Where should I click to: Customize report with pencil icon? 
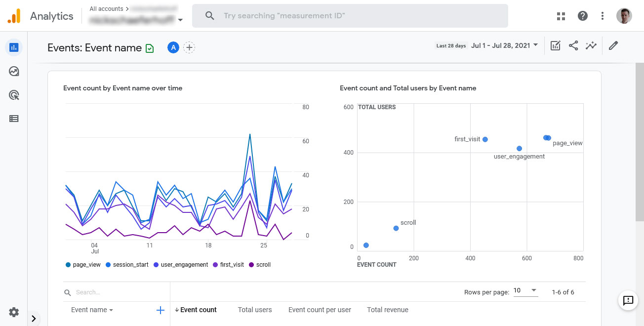pos(613,45)
